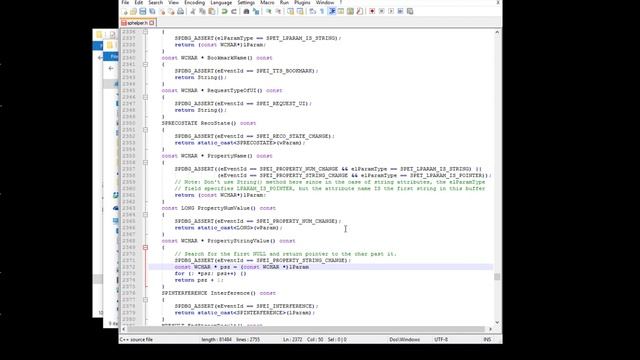The height and width of the screenshot is (360, 640).
Task: Toggle the highlighted indent guide icon
Action: 332,11
